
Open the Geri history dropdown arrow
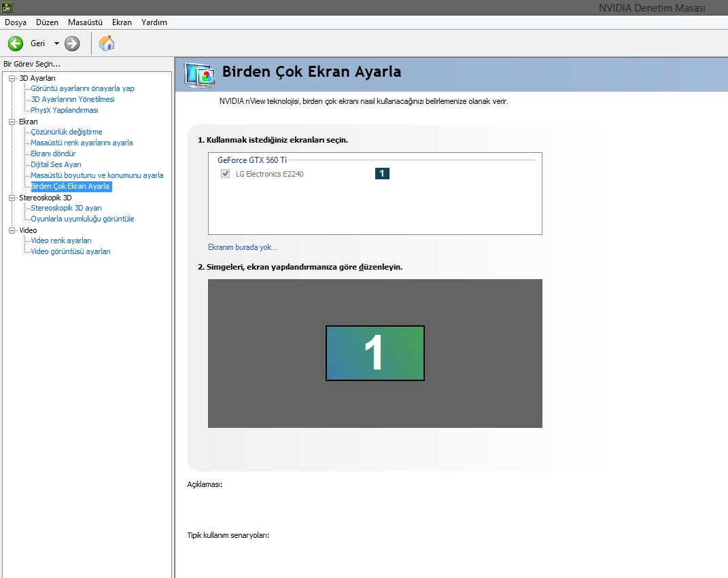pyautogui.click(x=56, y=43)
